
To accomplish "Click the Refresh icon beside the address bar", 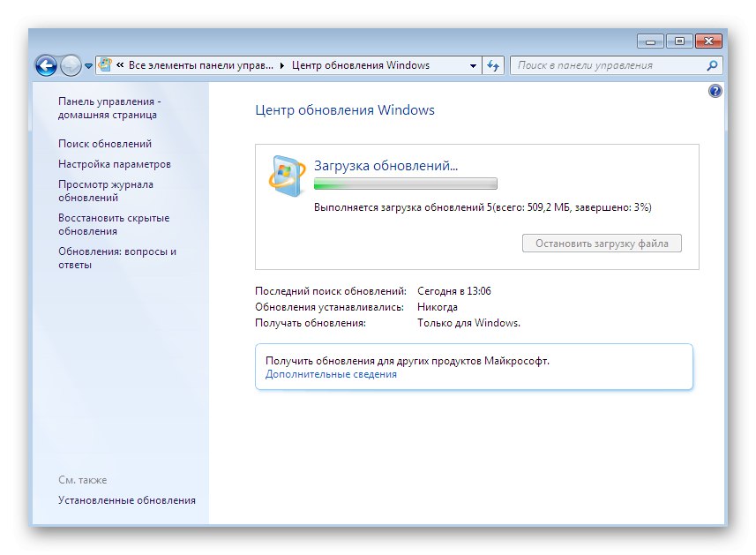I will point(494,64).
